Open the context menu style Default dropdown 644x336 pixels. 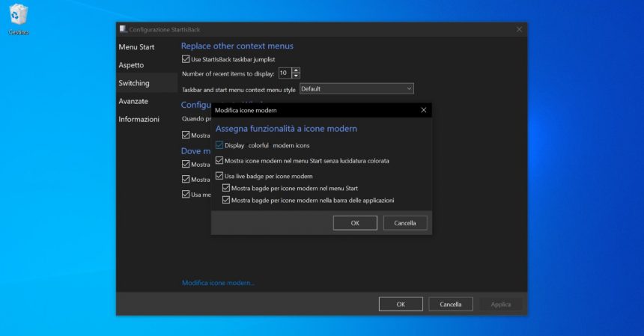pyautogui.click(x=356, y=88)
